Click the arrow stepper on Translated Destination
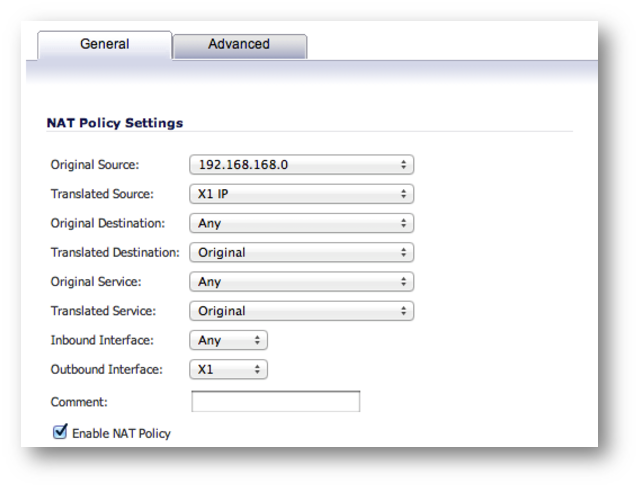The height and width of the screenshot is (489, 640). tap(404, 253)
